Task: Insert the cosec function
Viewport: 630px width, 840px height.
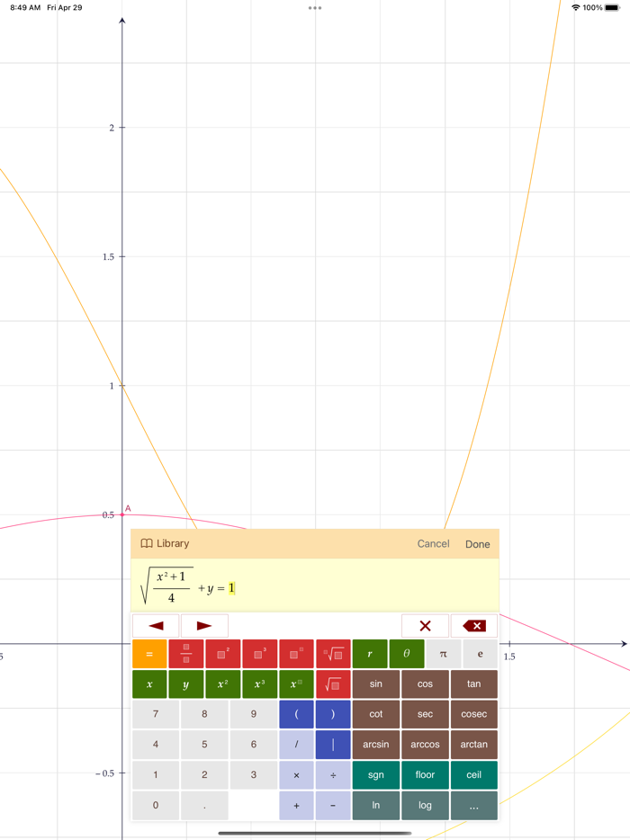Action: tap(474, 714)
